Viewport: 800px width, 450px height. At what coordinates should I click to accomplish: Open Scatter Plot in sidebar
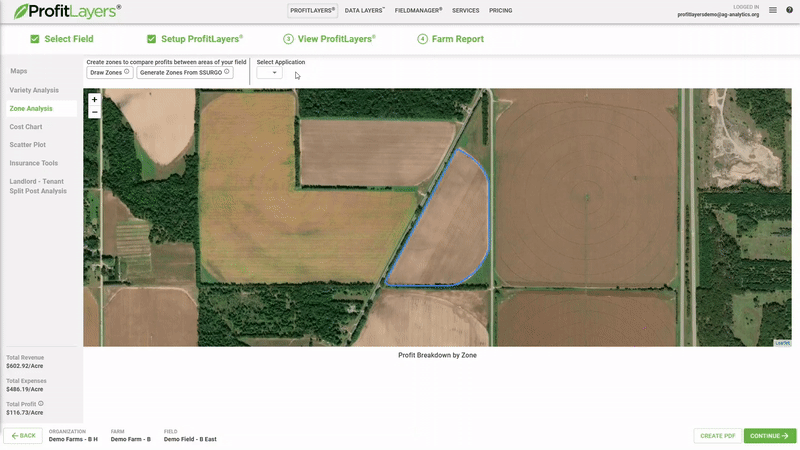[28, 144]
